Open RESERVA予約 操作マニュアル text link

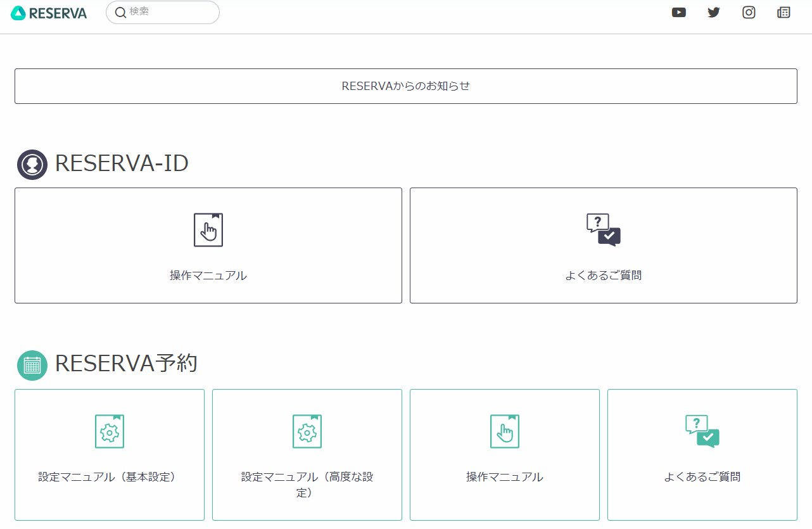click(505, 477)
